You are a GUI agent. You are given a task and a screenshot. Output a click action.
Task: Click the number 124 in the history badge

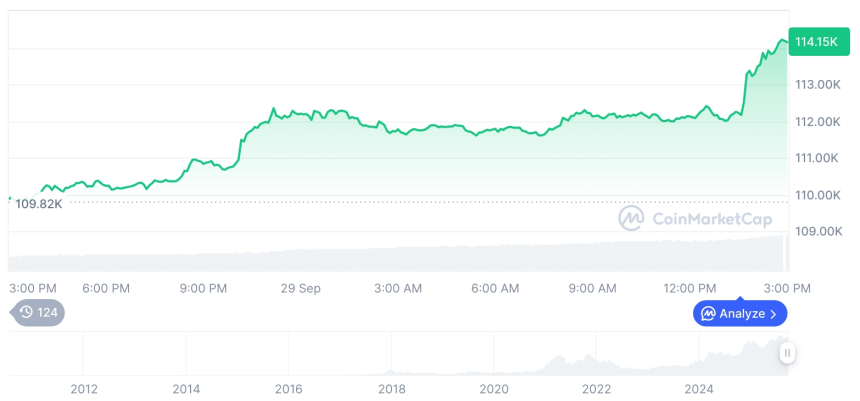[x=47, y=313]
